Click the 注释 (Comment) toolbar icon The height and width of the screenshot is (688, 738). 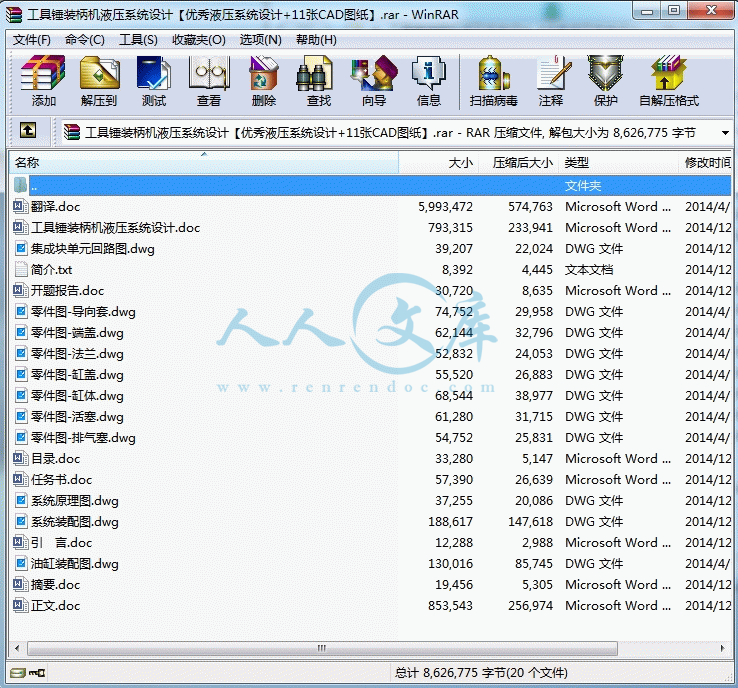pos(554,73)
